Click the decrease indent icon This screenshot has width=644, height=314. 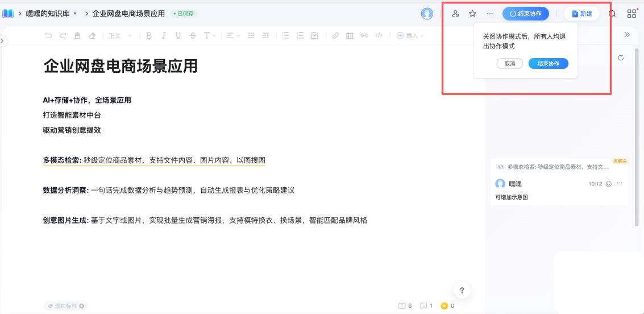(251, 36)
